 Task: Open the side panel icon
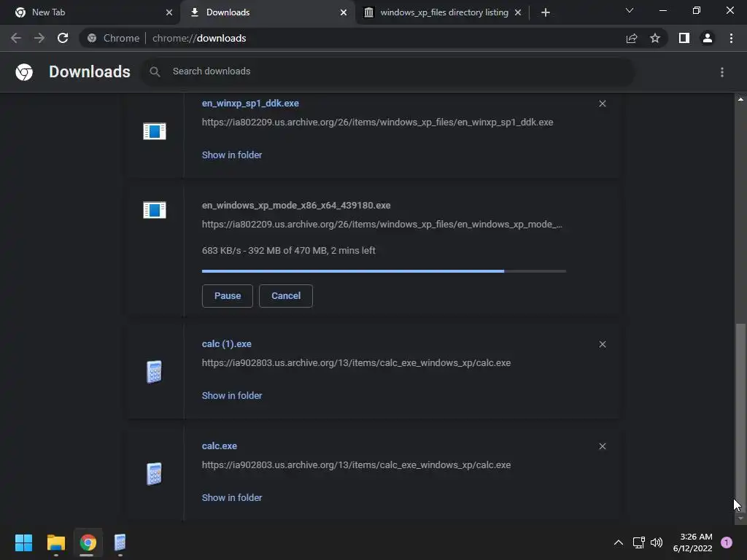684,38
